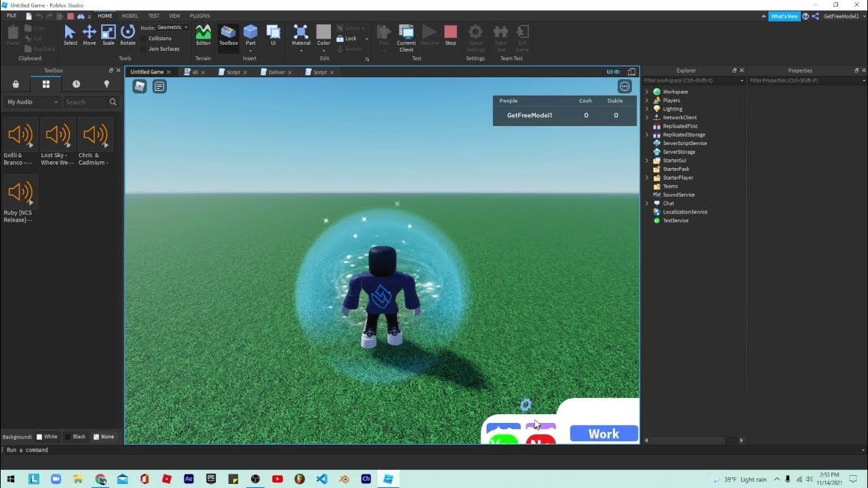The height and width of the screenshot is (488, 868).
Task: Open the FILE menu
Action: coord(12,16)
